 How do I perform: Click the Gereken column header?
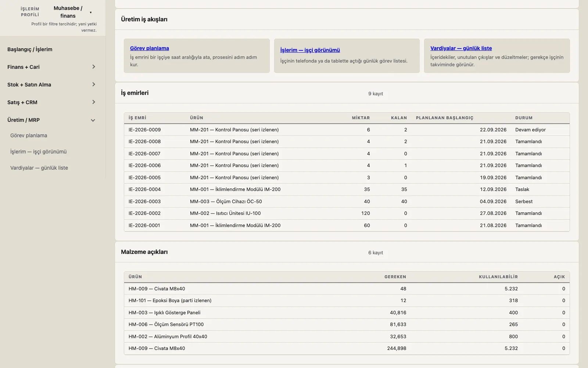(x=395, y=277)
